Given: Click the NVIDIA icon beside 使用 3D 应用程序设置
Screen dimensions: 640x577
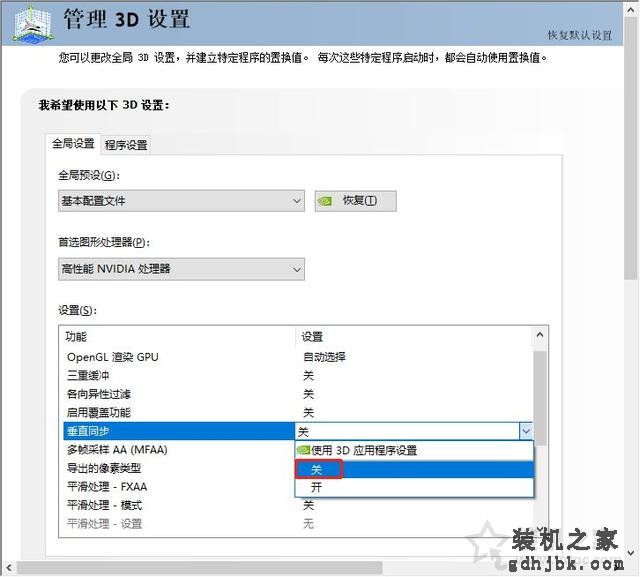Looking at the screenshot, I should pos(303,450).
